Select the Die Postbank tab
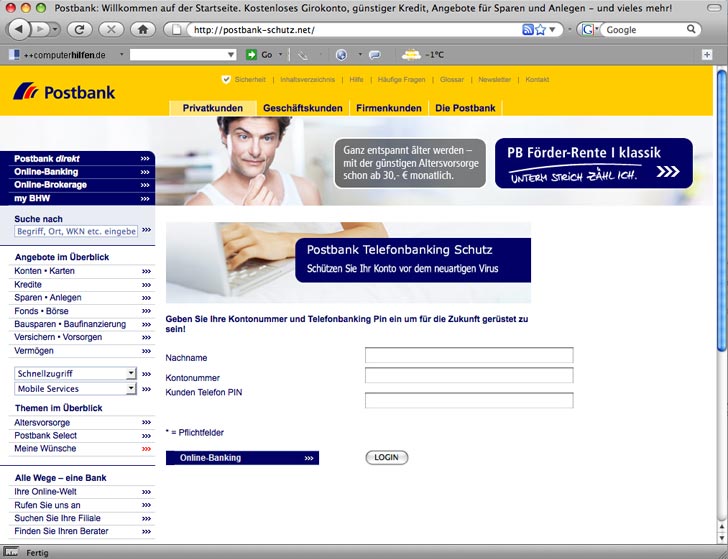728x559 pixels. click(x=465, y=108)
